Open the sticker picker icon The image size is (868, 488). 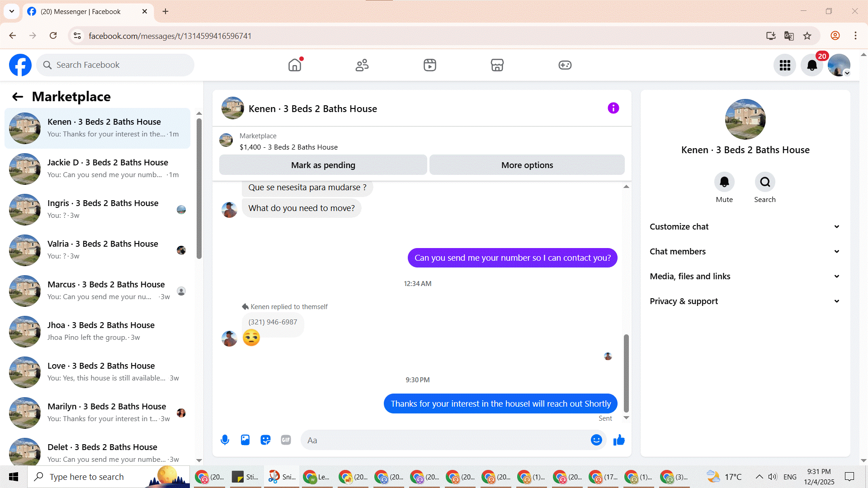click(265, 440)
